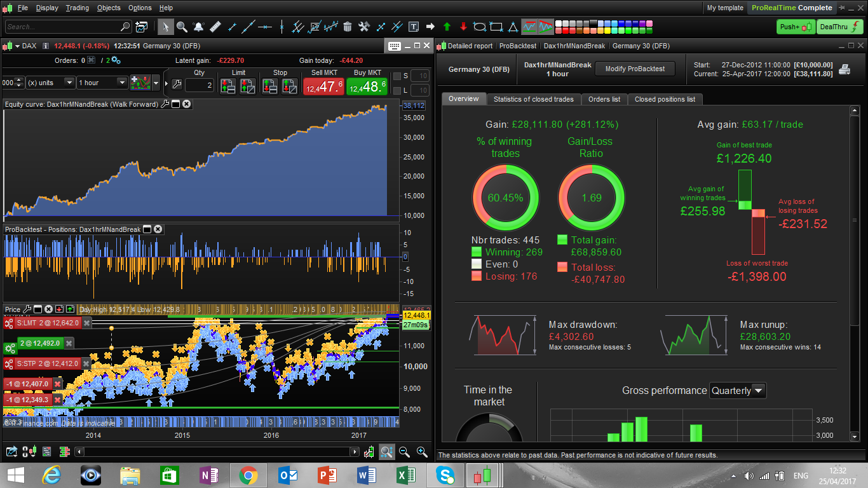Click the blue gears icon next to orders
868x488 pixels.
point(116,60)
